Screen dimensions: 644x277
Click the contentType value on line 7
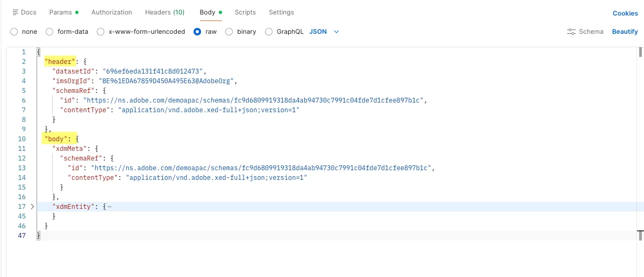coord(209,110)
